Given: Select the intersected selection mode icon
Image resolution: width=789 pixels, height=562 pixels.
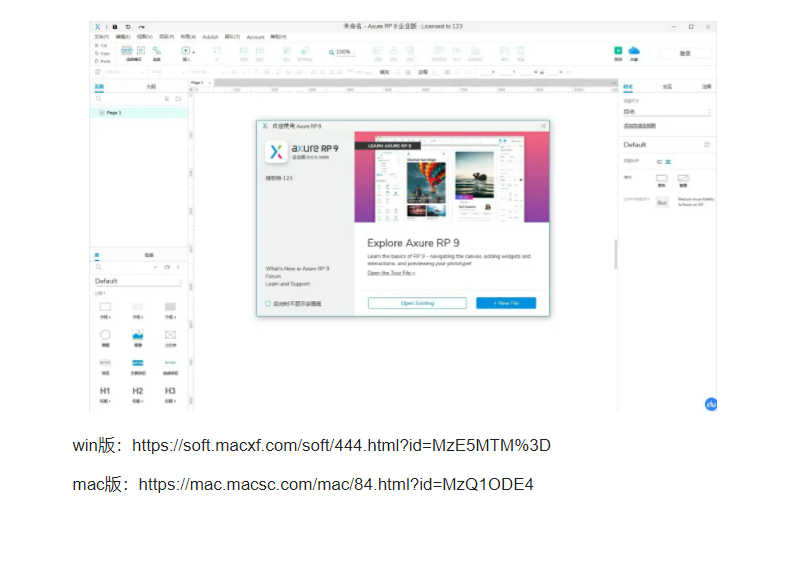Looking at the screenshot, I should click(x=127, y=50).
